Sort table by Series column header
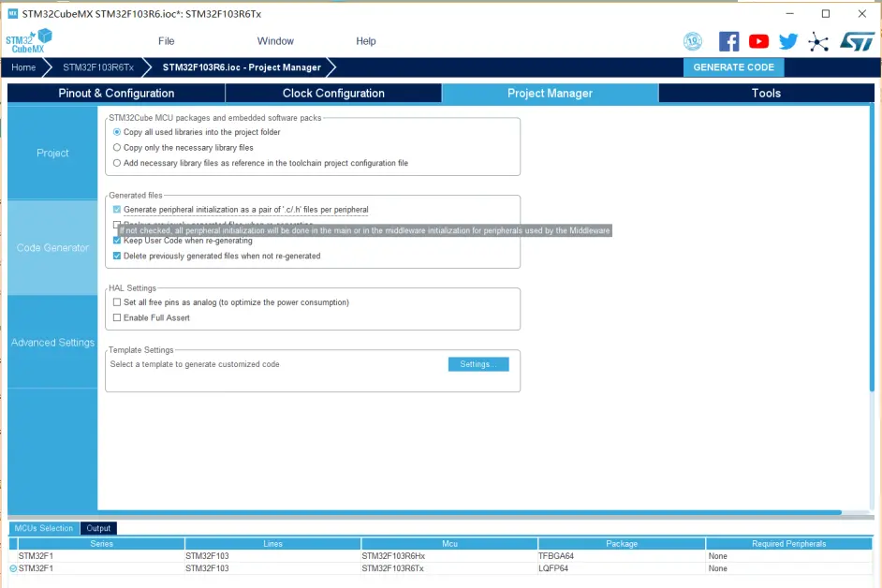882x588 pixels. pyautogui.click(x=101, y=544)
